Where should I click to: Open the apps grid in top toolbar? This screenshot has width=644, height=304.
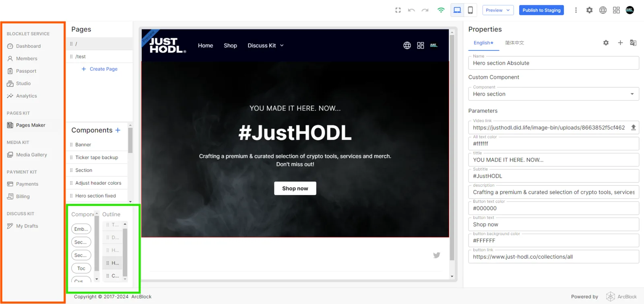click(x=616, y=10)
